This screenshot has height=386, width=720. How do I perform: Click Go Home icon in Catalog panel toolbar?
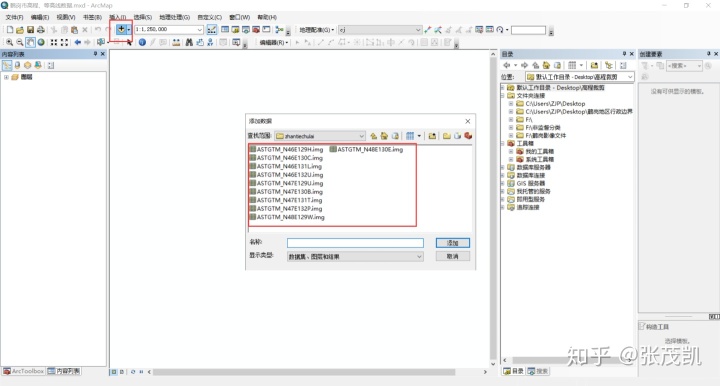point(546,65)
